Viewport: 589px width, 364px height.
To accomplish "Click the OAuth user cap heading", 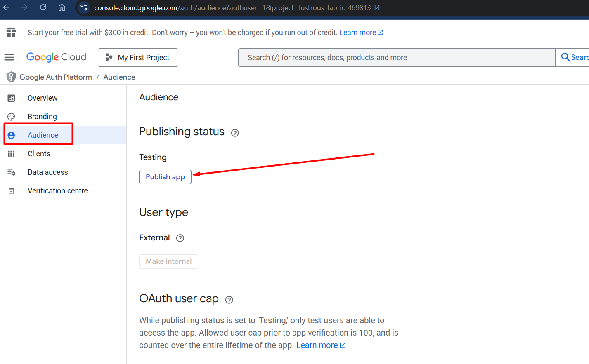I will [x=179, y=298].
